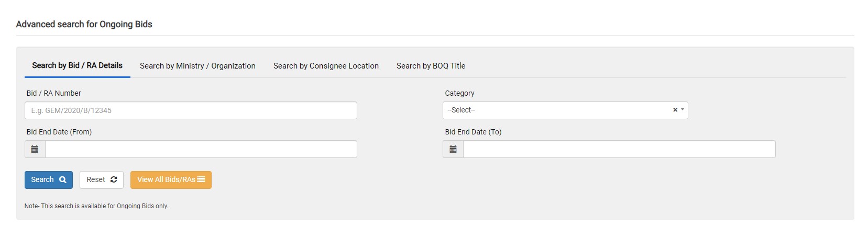The height and width of the screenshot is (238, 868).
Task: Expand the Category dropdown arrow
Action: coord(683,109)
